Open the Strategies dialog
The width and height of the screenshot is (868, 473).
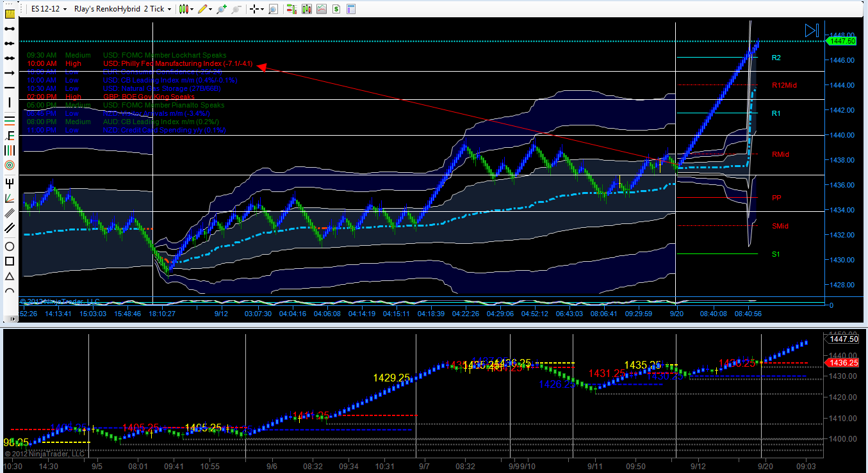tap(336, 9)
